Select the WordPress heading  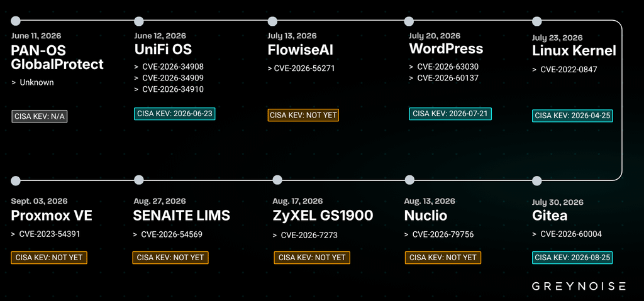tap(446, 49)
